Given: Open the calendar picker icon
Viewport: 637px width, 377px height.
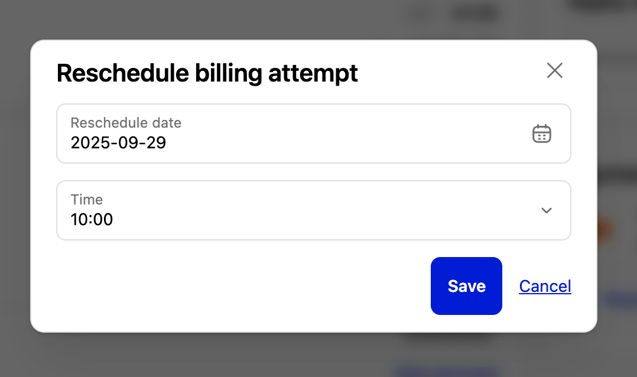Looking at the screenshot, I should (x=542, y=134).
